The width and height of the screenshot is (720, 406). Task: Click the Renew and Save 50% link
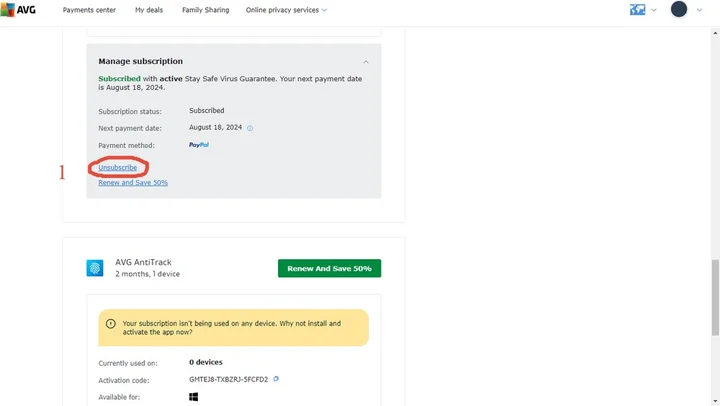click(x=133, y=183)
